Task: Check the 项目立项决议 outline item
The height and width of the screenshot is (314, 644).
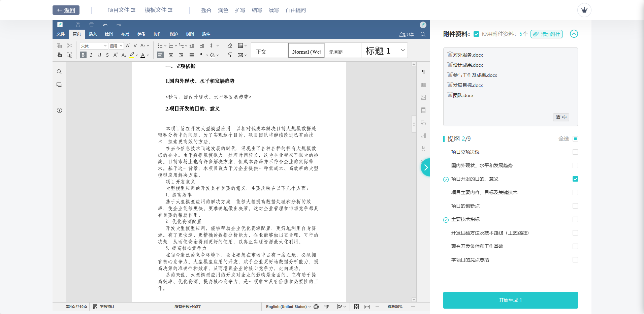Action: (576, 152)
